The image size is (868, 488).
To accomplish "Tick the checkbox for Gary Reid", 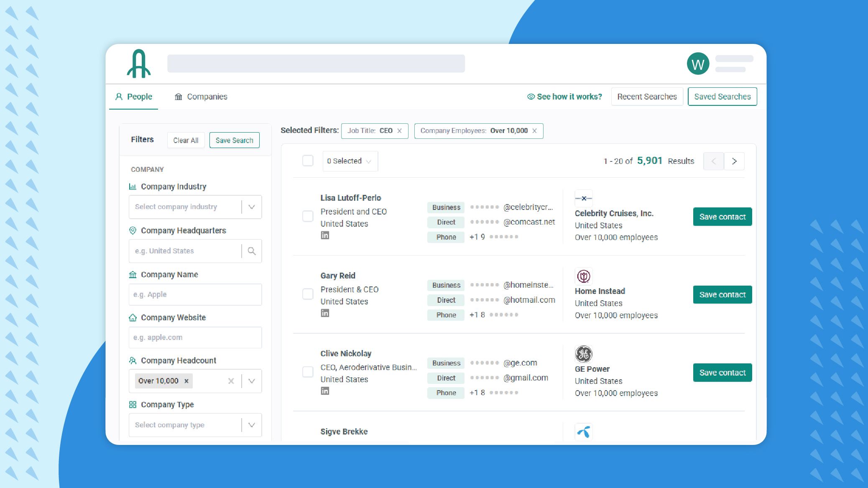I will pyautogui.click(x=308, y=294).
